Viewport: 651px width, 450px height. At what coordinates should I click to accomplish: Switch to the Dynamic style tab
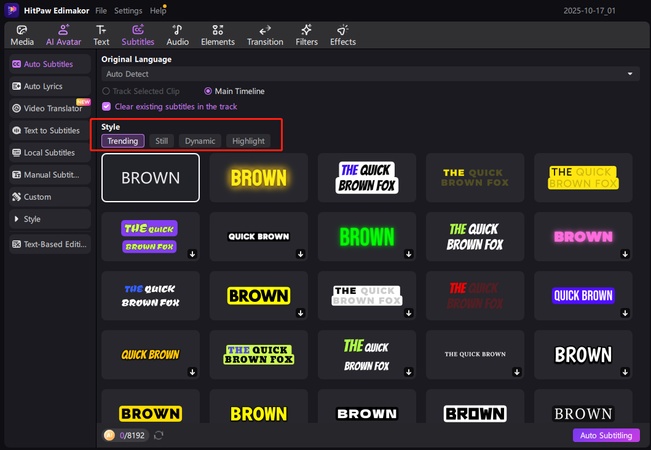199,141
